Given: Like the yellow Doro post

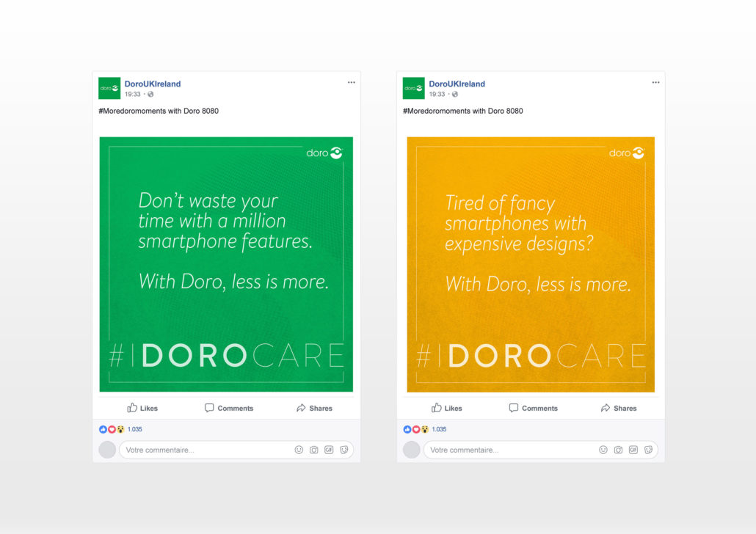Looking at the screenshot, I should point(446,409).
